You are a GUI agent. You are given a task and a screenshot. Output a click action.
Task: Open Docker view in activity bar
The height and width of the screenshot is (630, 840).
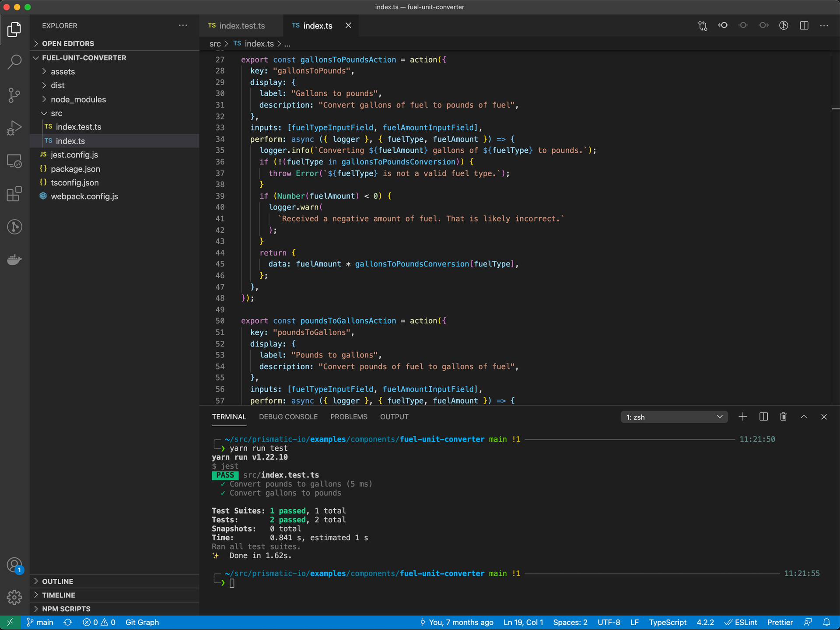pyautogui.click(x=14, y=260)
